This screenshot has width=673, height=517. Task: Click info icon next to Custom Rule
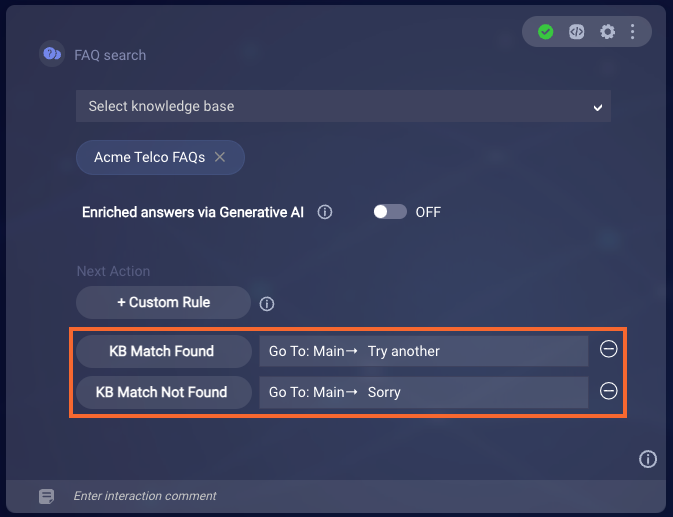[x=267, y=304]
